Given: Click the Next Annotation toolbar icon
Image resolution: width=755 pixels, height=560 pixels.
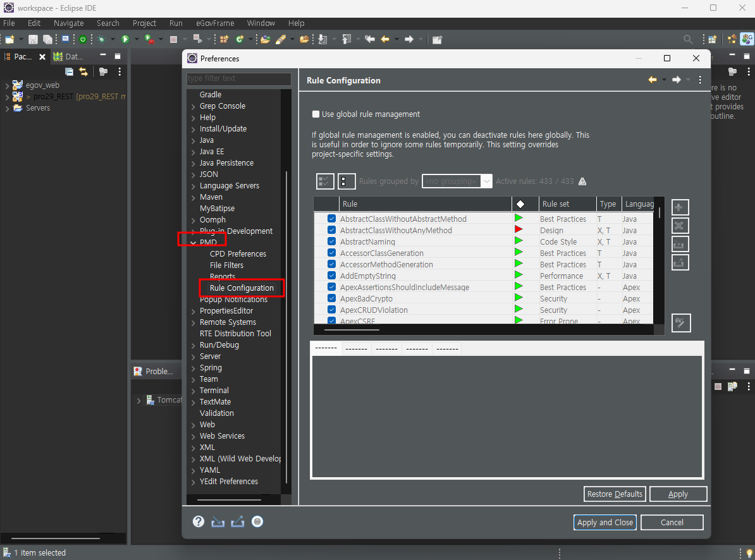Looking at the screenshot, I should 322,39.
